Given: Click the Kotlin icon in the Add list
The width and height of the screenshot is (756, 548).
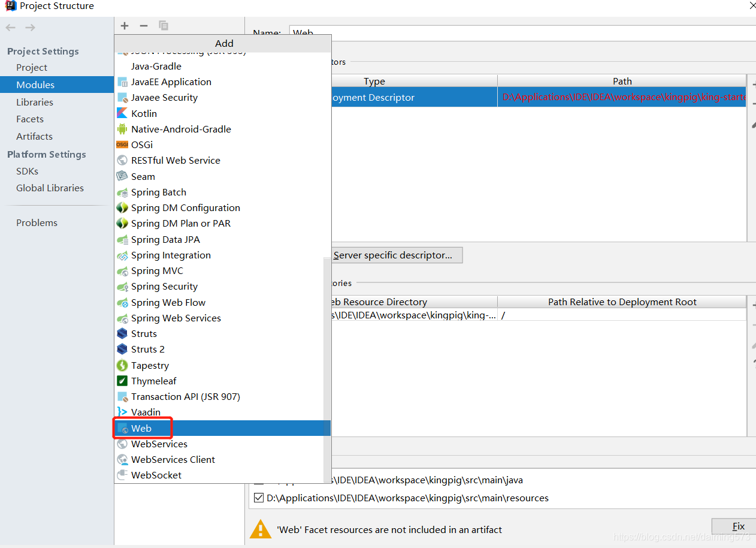Looking at the screenshot, I should [122, 113].
